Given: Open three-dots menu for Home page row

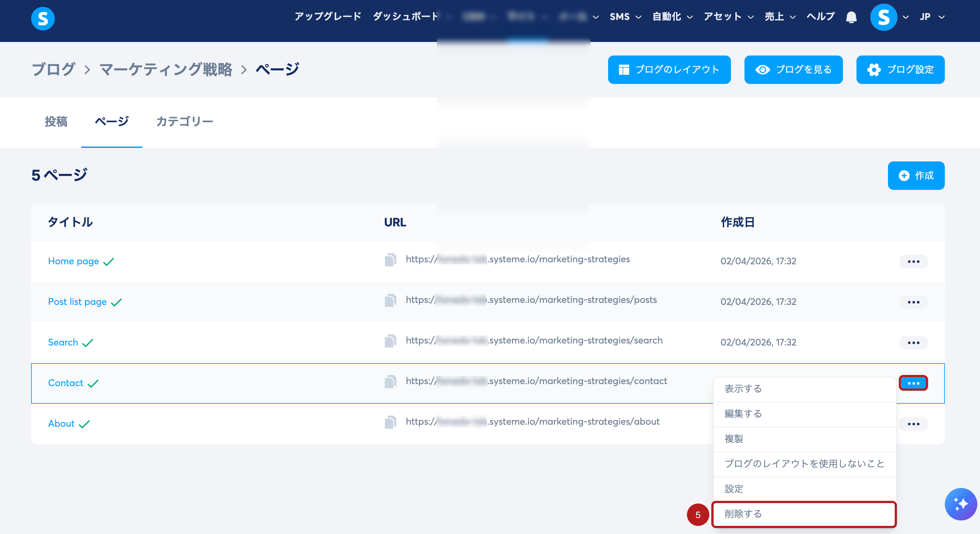Looking at the screenshot, I should click(x=913, y=261).
